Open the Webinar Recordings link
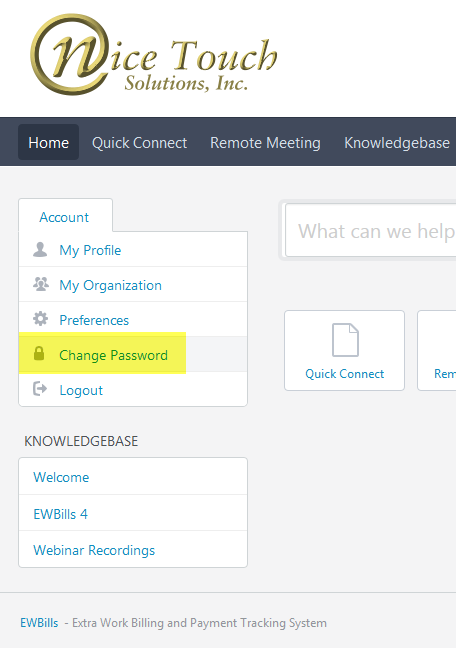The image size is (456, 648). [94, 550]
